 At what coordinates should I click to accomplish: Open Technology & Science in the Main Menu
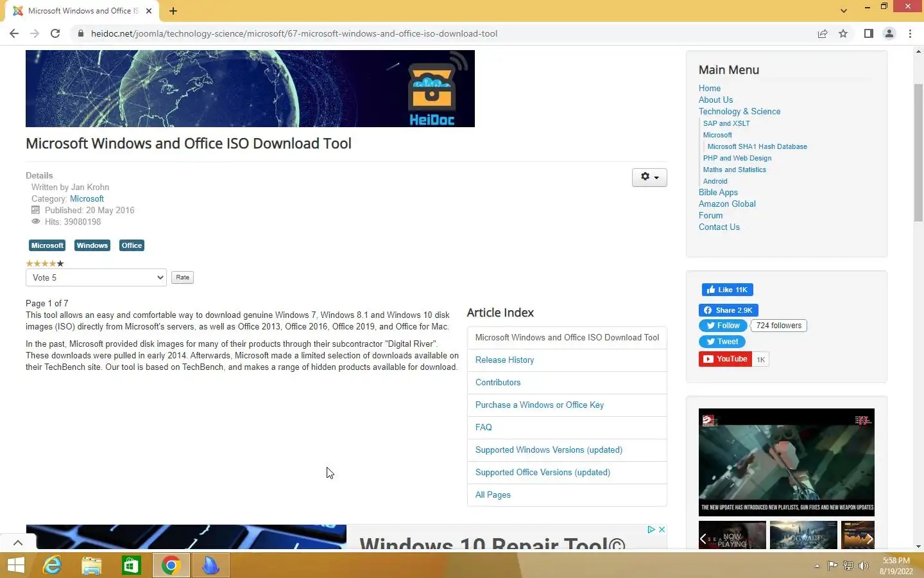click(x=739, y=112)
